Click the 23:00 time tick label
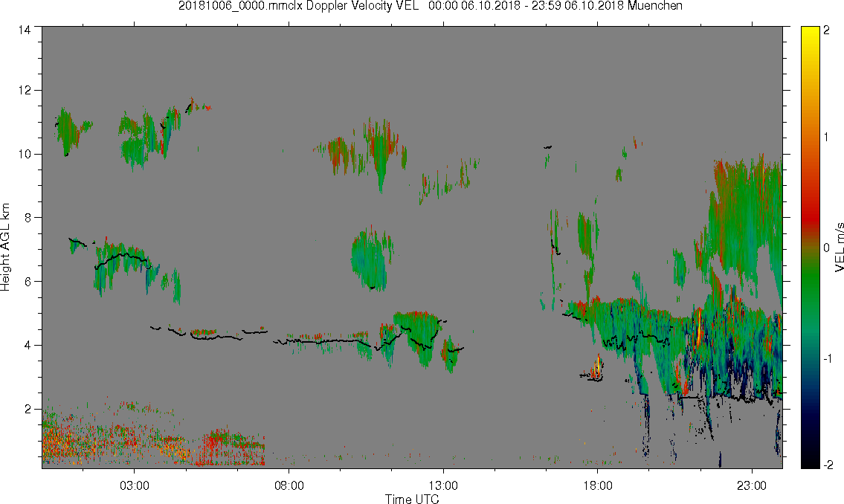This screenshot has width=844, height=504. point(752,485)
